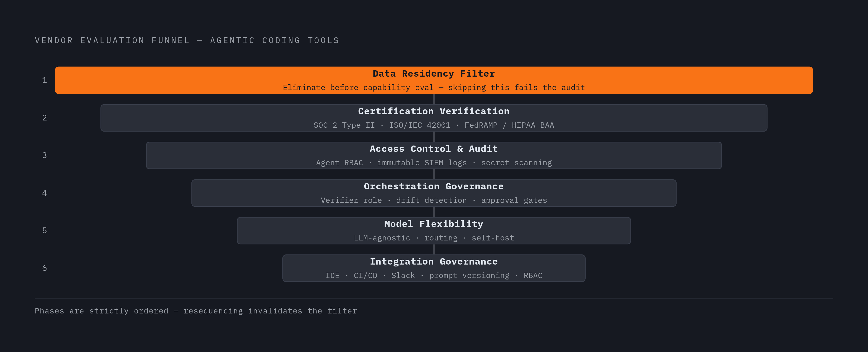Click the 'Verifier role · drift detection' line
This screenshot has height=352, width=868.
[x=434, y=200]
